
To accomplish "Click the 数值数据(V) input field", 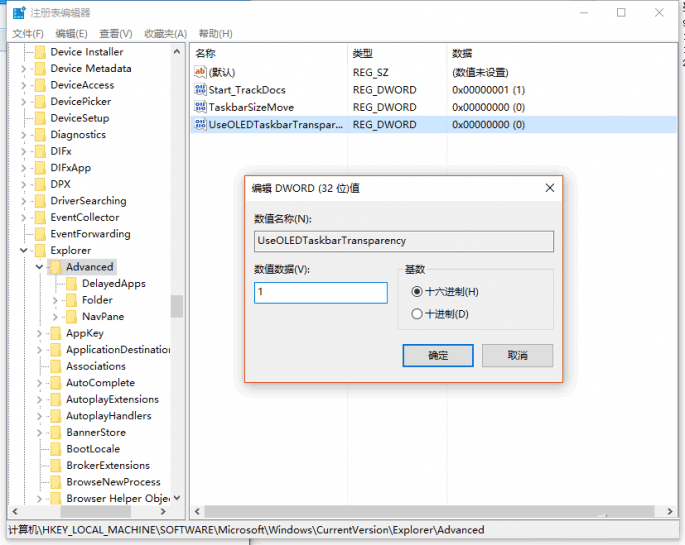I will tap(321, 293).
